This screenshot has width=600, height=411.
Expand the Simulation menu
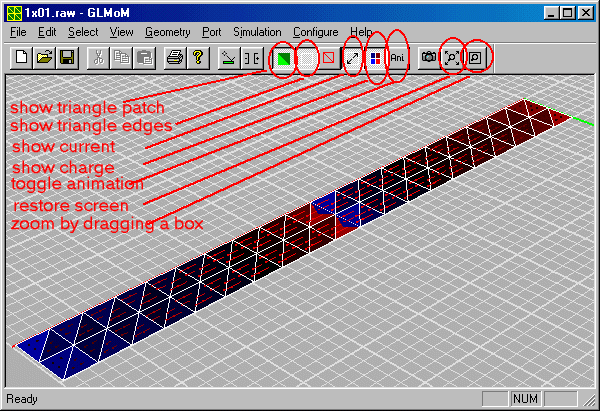coord(257,32)
